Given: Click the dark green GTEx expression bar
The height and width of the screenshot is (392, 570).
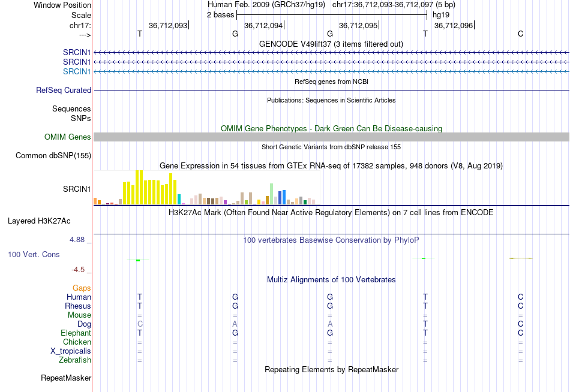Looking at the screenshot, I should tap(305, 203).
